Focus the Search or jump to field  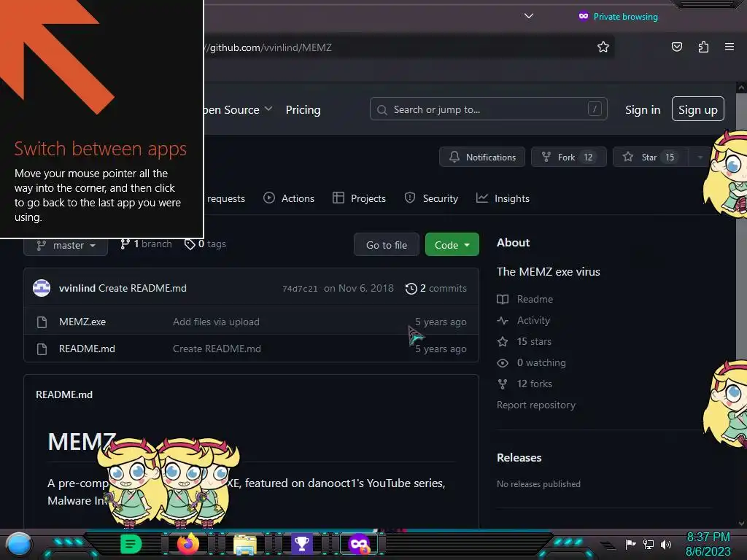(x=488, y=109)
